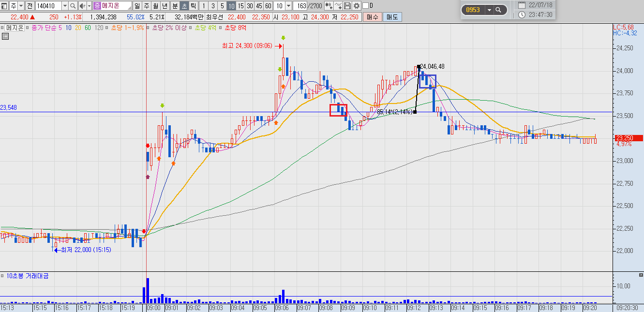Open the calendar icon beside 22/07/18

521,5
